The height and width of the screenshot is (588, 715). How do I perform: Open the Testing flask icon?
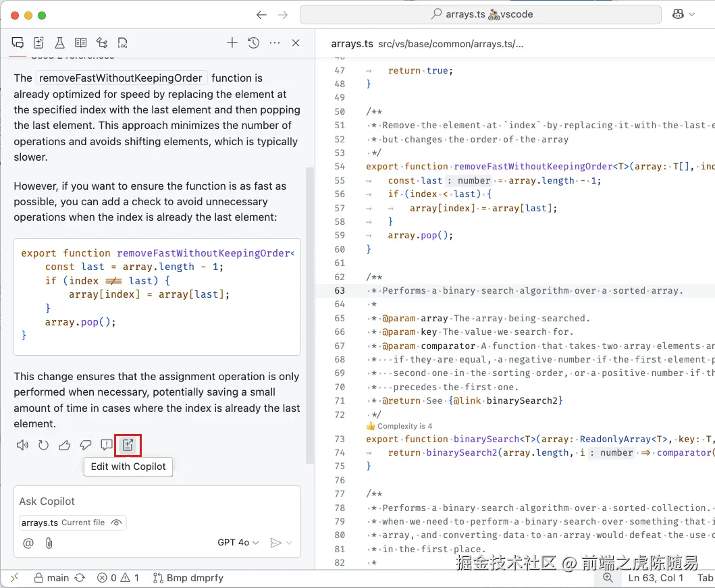click(59, 43)
